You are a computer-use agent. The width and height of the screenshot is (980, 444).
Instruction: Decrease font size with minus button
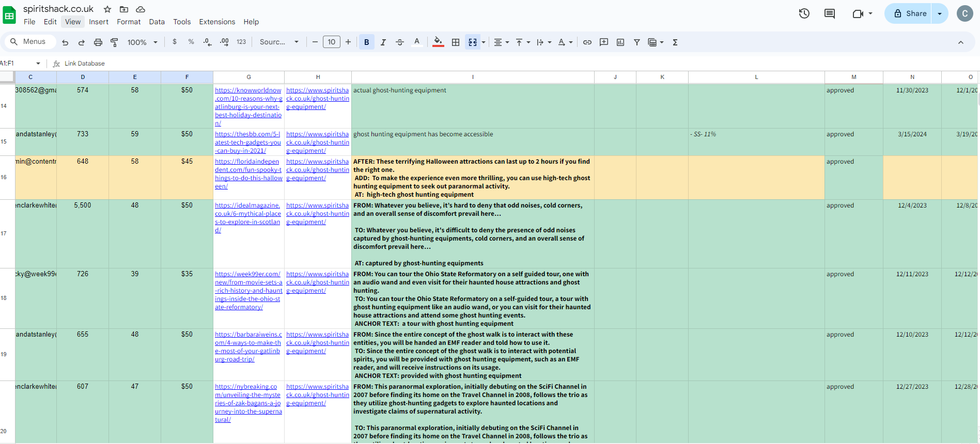tap(315, 42)
